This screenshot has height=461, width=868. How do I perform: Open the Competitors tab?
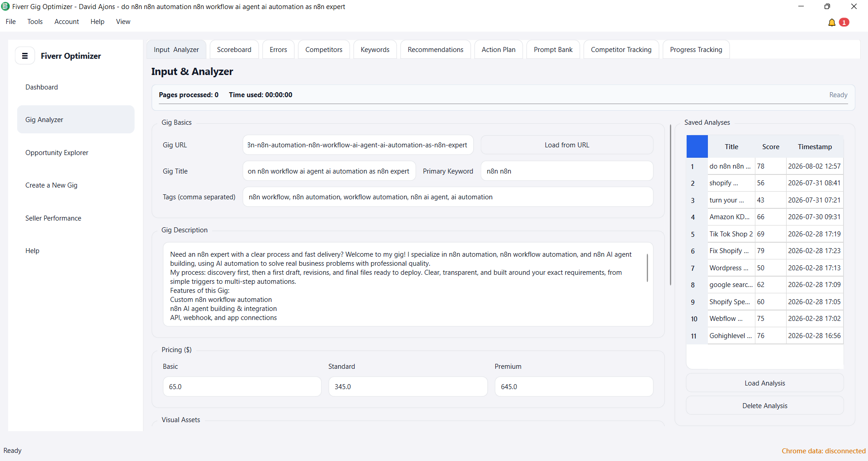[324, 50]
